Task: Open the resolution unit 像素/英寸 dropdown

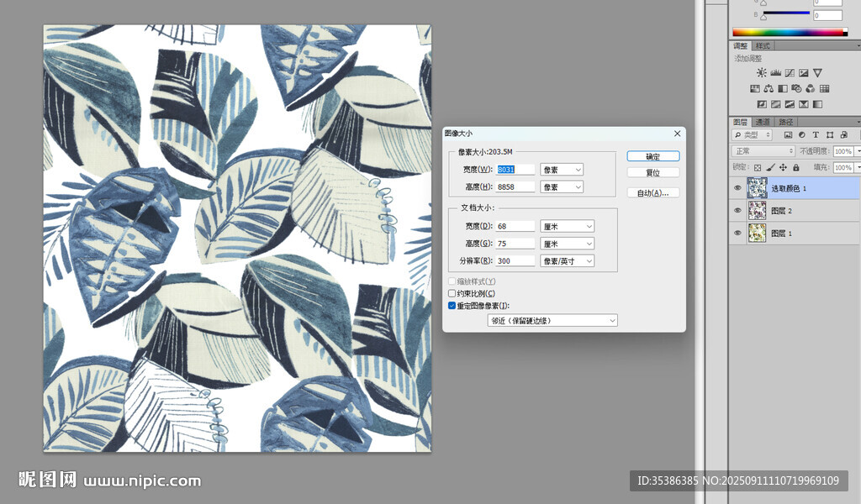Action: (x=567, y=261)
